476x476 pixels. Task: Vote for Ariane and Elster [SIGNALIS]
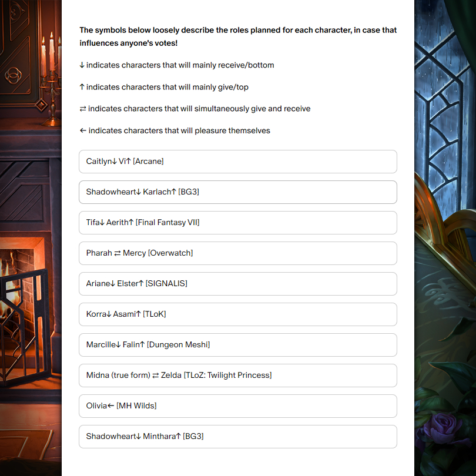pyautogui.click(x=237, y=284)
